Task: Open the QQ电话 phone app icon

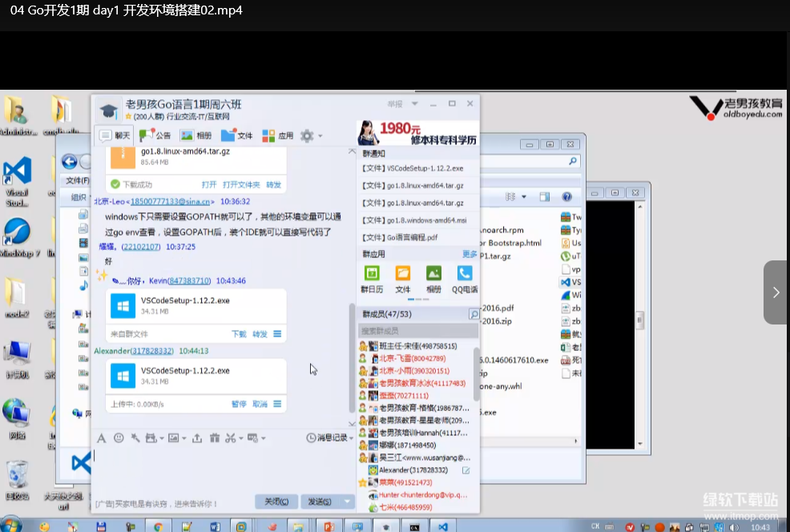Action: (465, 280)
